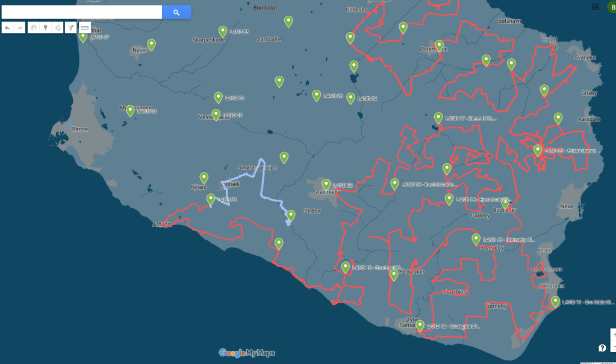Click the blue search magnifier button

(176, 12)
